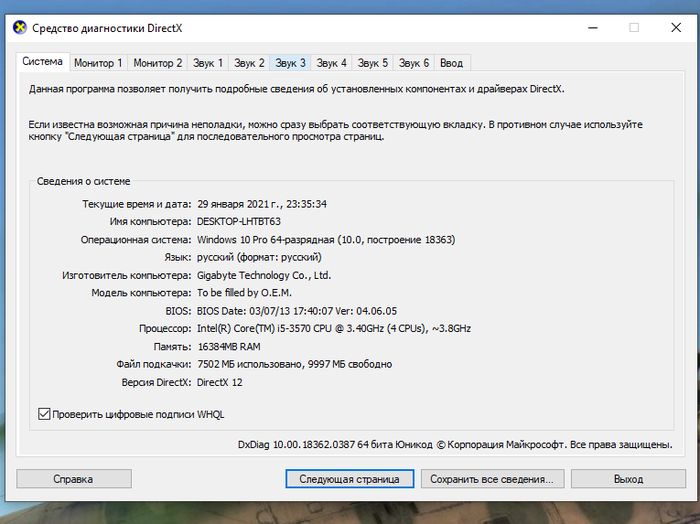The image size is (700, 524).
Task: Click the Следующая страница button
Action: click(350, 479)
